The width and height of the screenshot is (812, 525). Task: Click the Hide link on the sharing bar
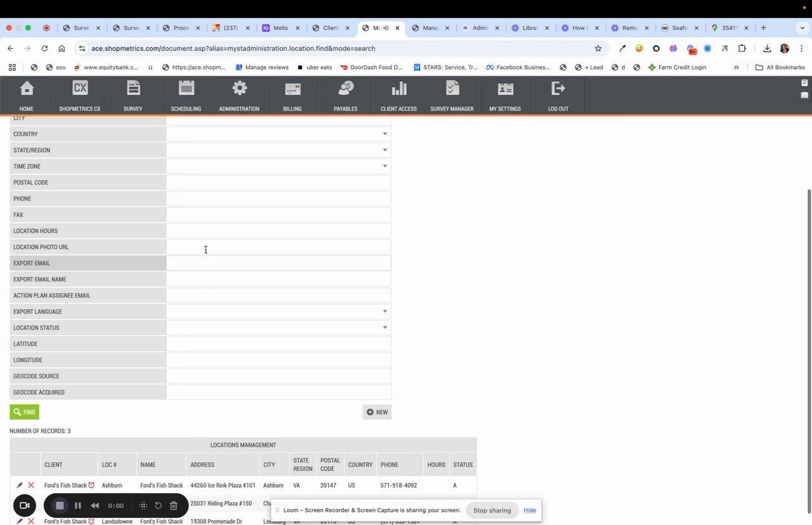530,510
